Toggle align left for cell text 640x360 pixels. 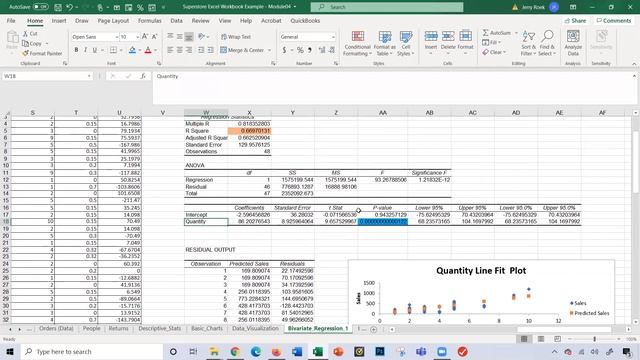[170, 50]
